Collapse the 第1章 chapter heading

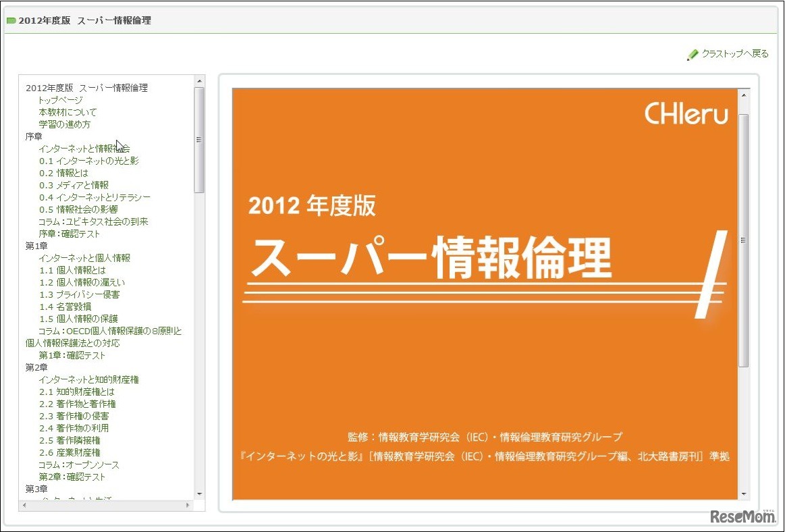click(x=36, y=245)
